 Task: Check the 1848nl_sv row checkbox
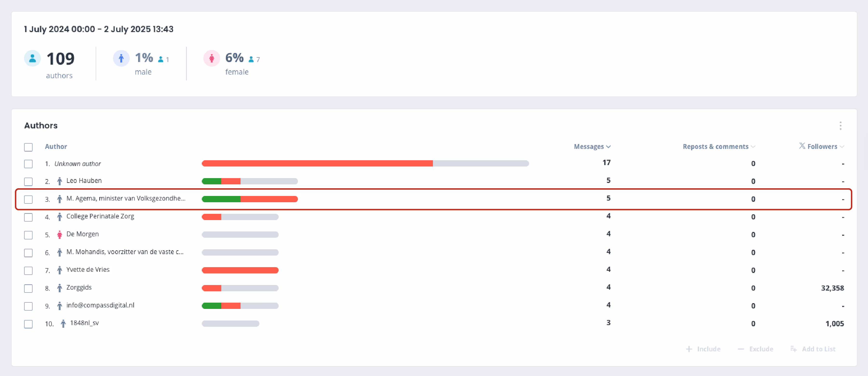pyautogui.click(x=28, y=324)
